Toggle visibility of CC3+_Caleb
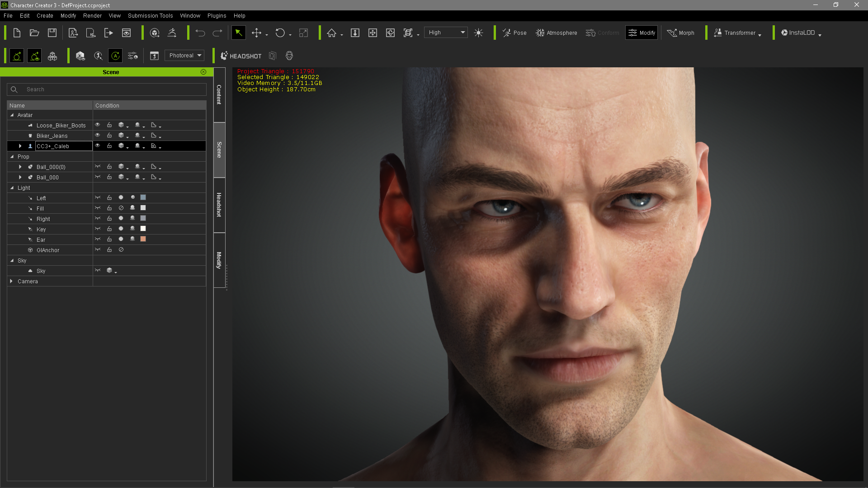The height and width of the screenshot is (488, 868). click(x=97, y=145)
